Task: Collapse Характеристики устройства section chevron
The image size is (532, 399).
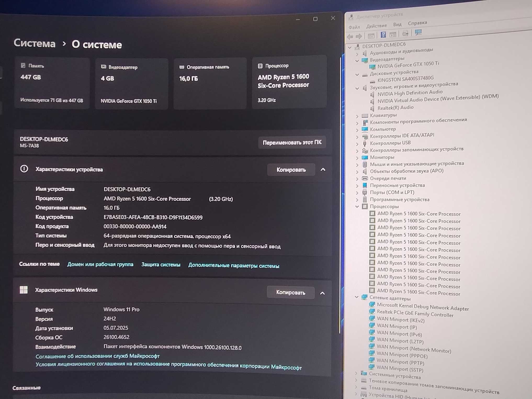Action: 323,170
